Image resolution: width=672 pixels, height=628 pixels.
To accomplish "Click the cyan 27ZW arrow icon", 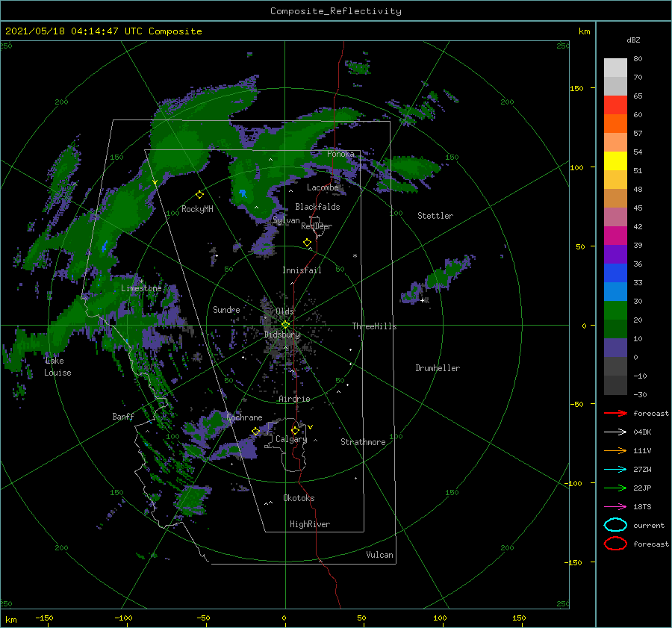I will coord(615,470).
